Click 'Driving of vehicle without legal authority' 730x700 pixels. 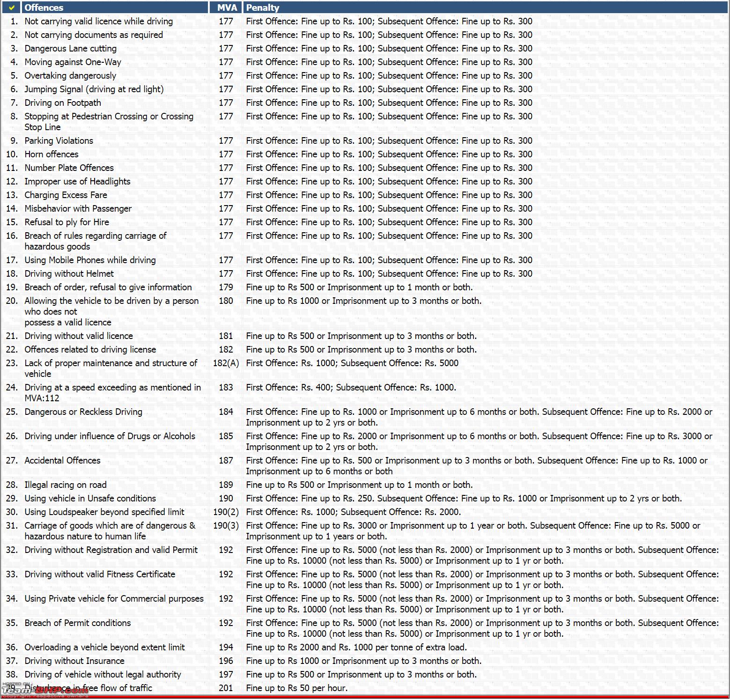click(103, 674)
